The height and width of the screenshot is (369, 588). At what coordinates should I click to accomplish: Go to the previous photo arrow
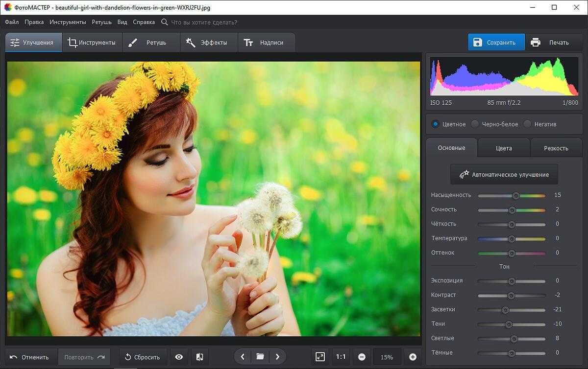click(243, 357)
